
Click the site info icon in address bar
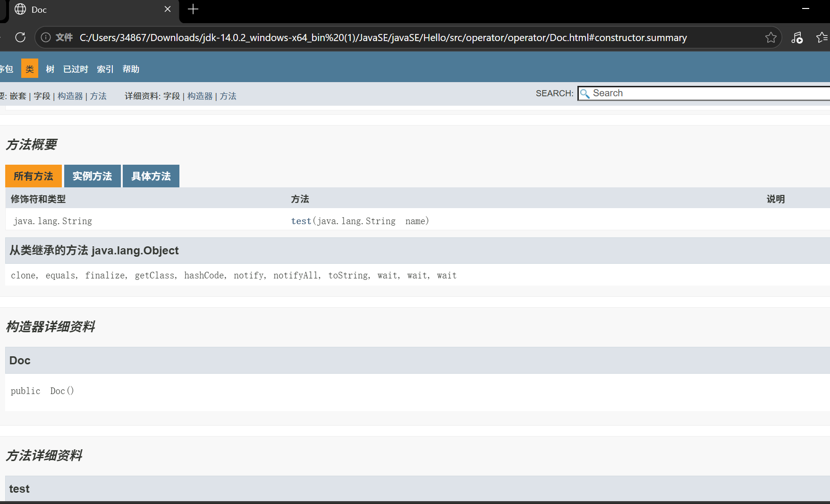tap(46, 37)
